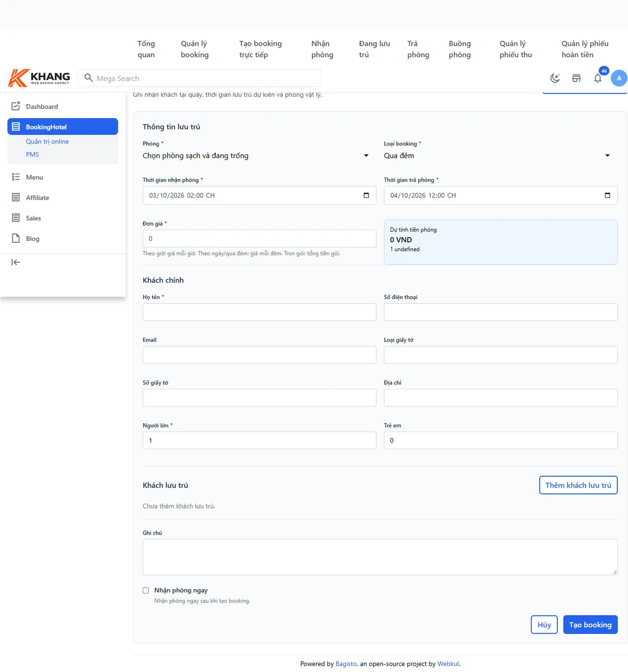Open the 'Phòng' room dropdown

pos(260,156)
